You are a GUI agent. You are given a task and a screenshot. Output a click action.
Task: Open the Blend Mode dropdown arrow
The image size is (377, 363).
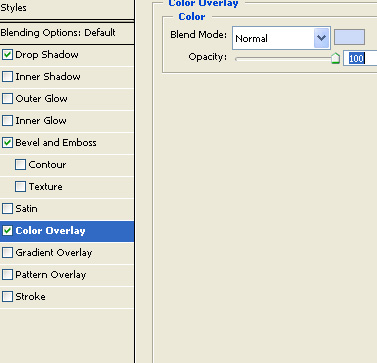[321, 38]
